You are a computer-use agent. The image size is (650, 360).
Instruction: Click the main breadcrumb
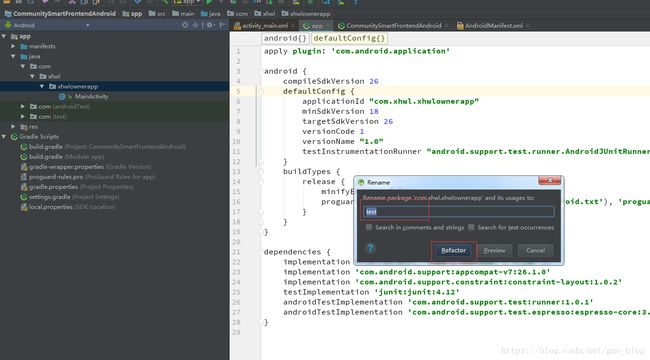[183, 14]
